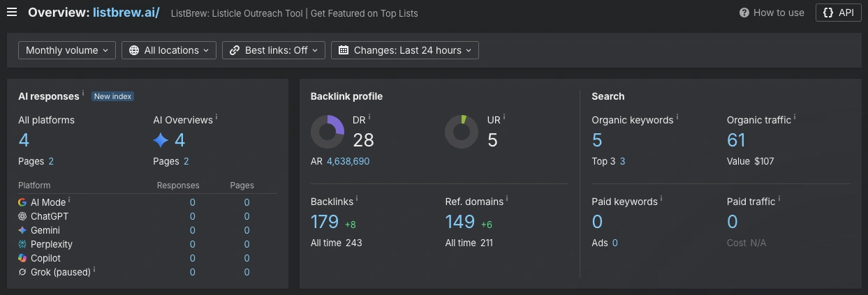The image size is (868, 295).
Task: Open Ads count 0
Action: pos(615,243)
